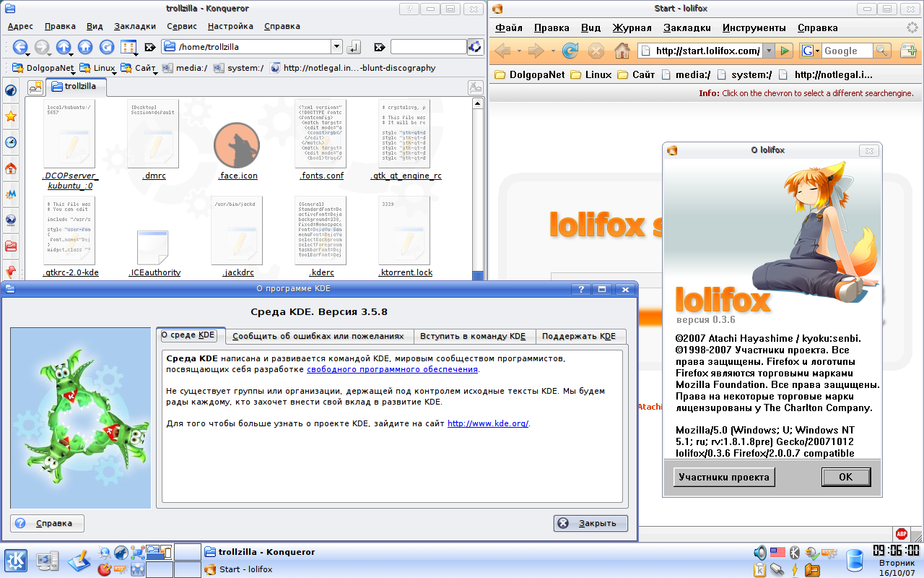The image size is (924, 578).
Task: Open lolifox's Инструменты menu
Action: 753,27
